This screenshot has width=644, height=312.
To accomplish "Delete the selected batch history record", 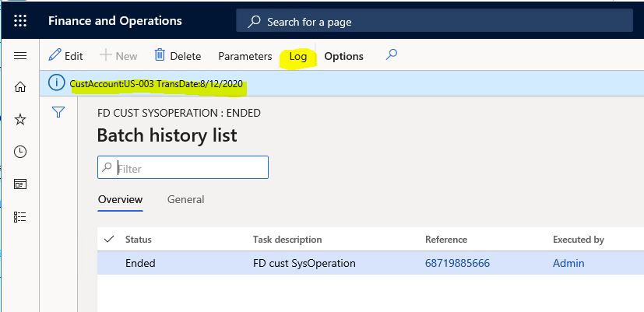I will [x=178, y=55].
